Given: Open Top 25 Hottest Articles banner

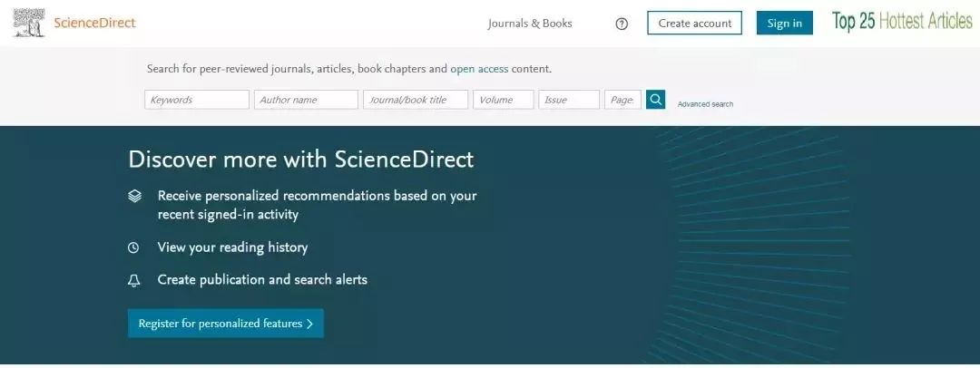Looking at the screenshot, I should tap(902, 22).
